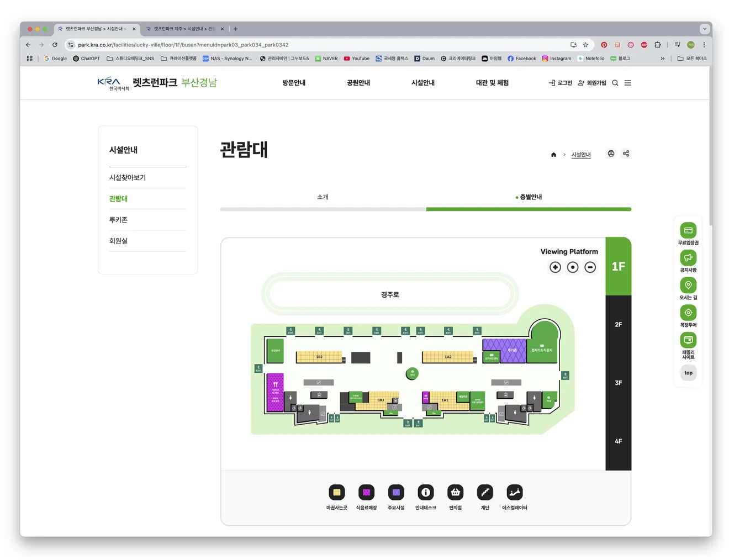Viewport: 729px width, 560px height.
Task: Open 시설안내 main menu
Action: point(423,83)
